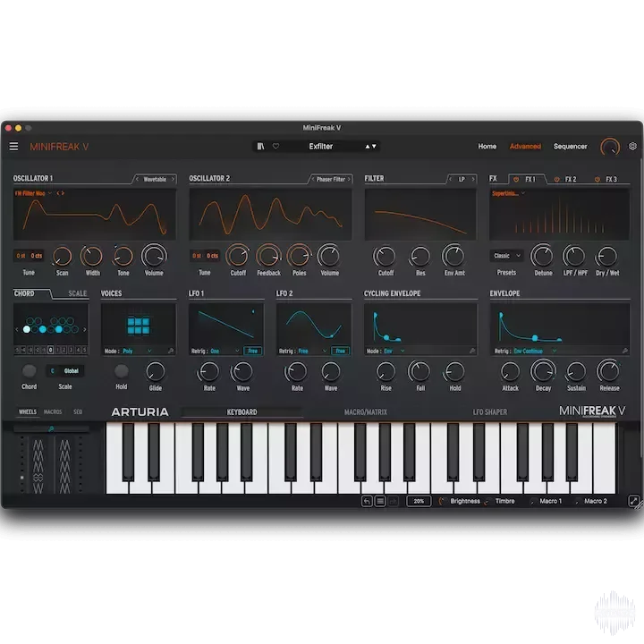Click the Exfilter preset name
644x644 pixels.
(x=321, y=146)
